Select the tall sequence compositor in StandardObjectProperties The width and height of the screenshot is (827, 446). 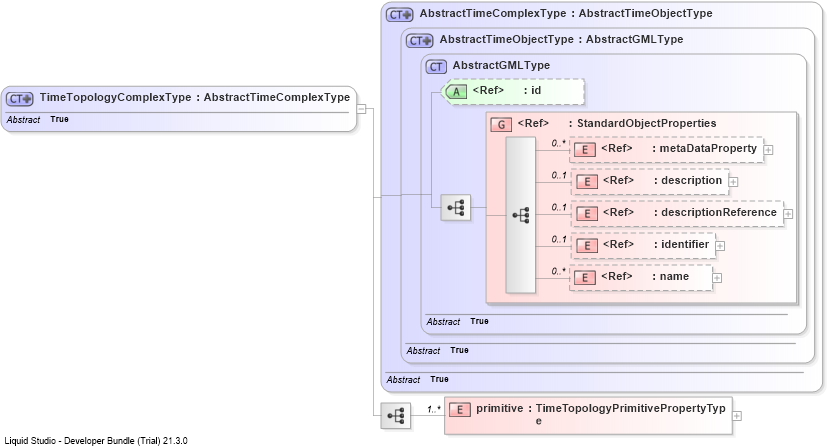tap(521, 215)
